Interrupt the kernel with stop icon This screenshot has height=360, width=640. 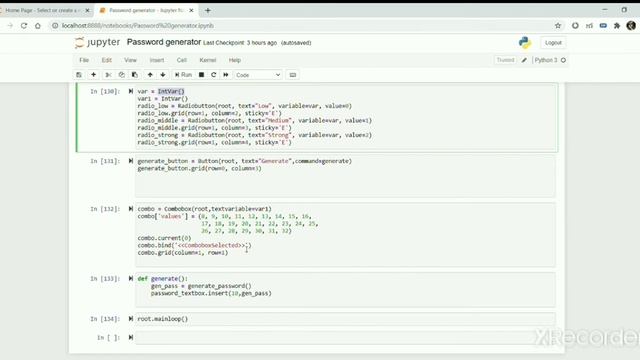pos(201,75)
